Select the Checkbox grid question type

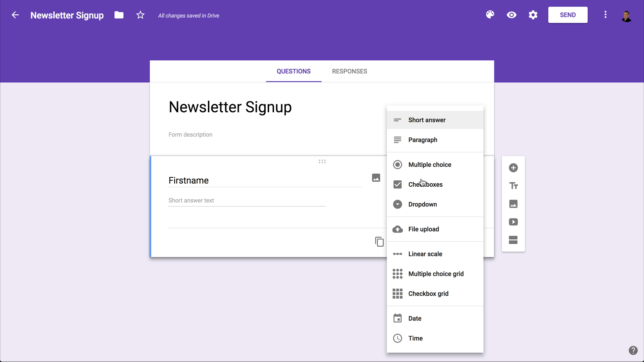(428, 294)
